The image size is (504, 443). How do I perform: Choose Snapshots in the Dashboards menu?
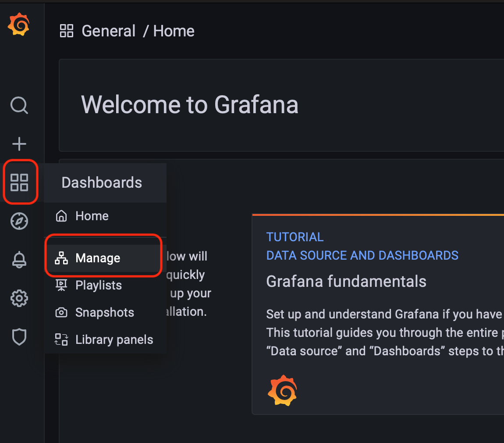(x=105, y=312)
